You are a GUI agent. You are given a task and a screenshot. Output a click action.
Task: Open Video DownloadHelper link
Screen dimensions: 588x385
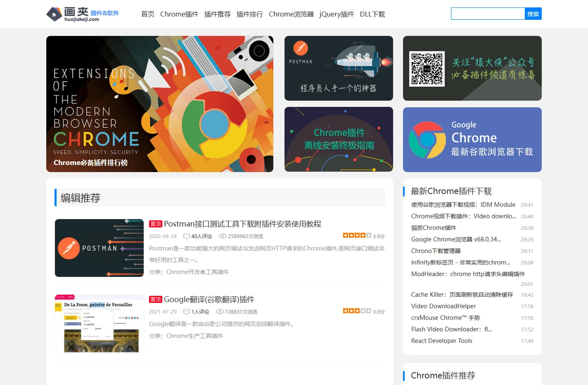[x=443, y=306]
